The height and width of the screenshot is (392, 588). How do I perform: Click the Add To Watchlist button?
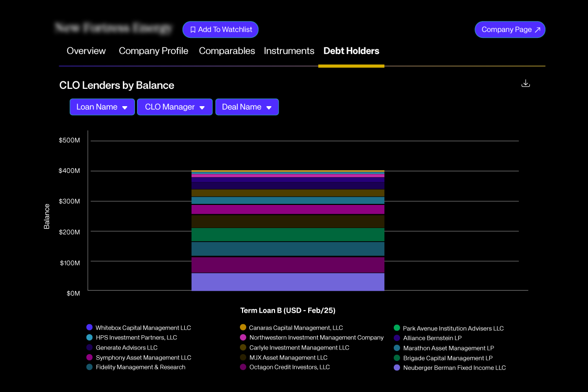pyautogui.click(x=220, y=29)
